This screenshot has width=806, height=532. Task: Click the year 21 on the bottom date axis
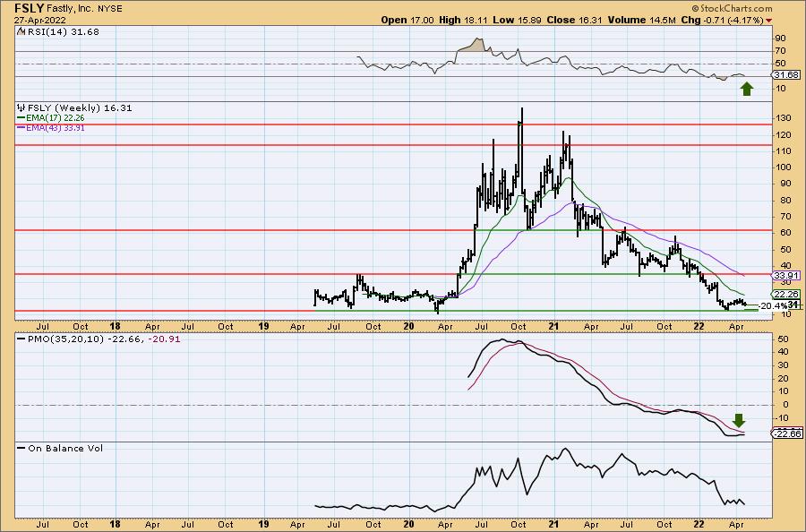(553, 525)
